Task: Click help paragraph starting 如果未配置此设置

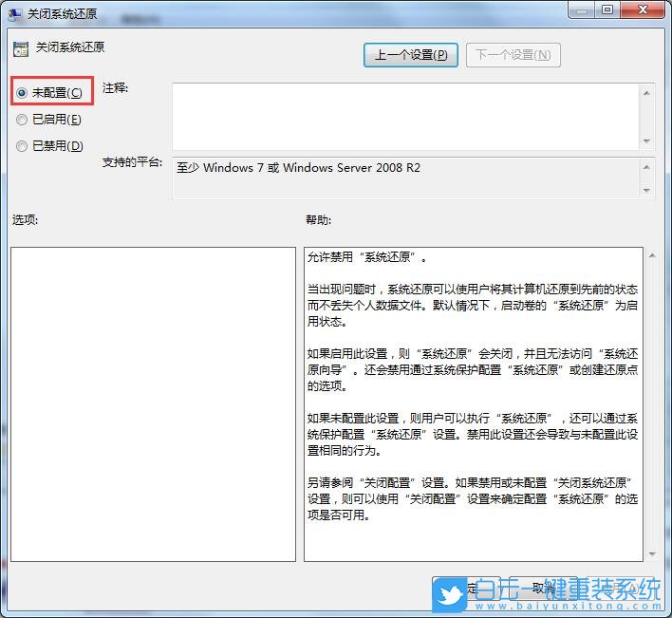Action: (473, 434)
